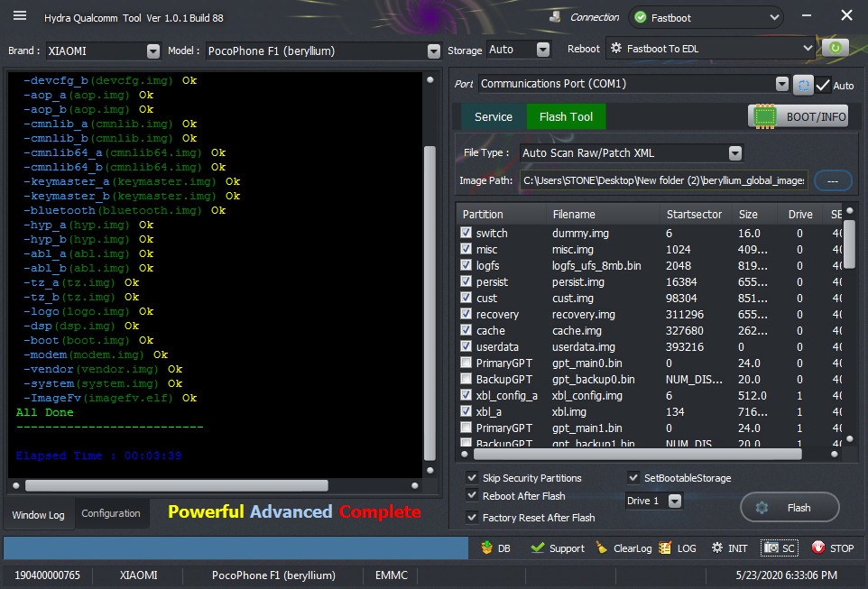
Task: Uncheck the persist partition checkbox
Action: tap(466, 281)
